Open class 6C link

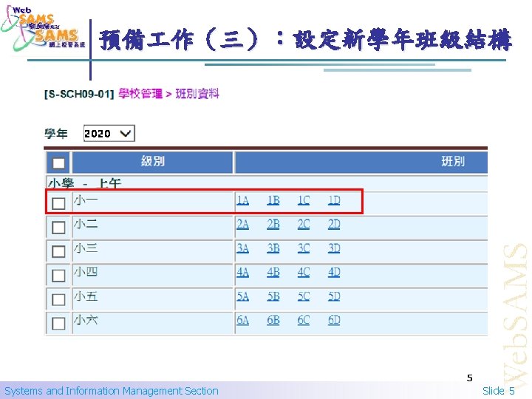tap(304, 321)
